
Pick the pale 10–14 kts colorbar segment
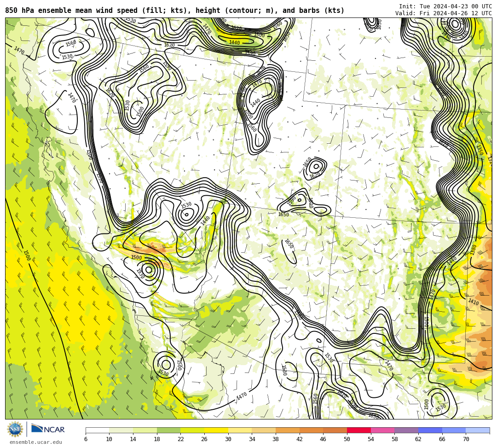tap(121, 430)
